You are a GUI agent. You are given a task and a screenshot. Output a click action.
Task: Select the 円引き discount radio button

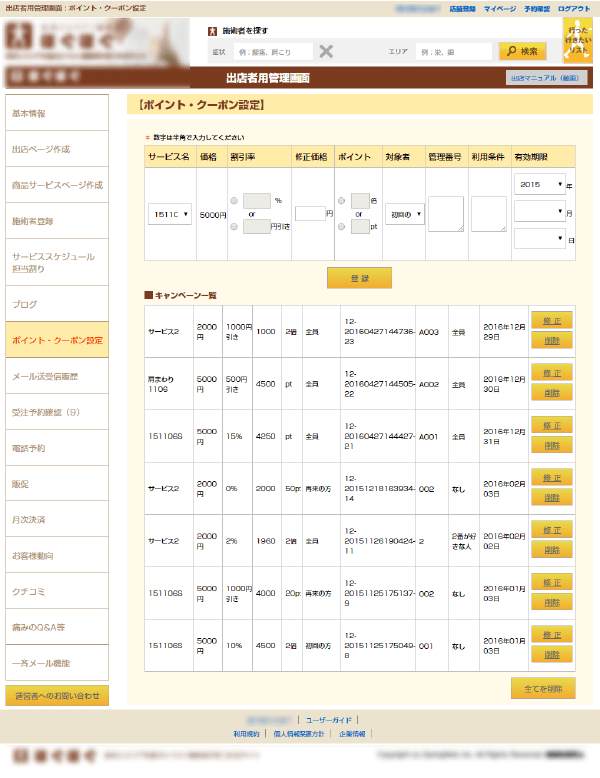pyautogui.click(x=234, y=227)
